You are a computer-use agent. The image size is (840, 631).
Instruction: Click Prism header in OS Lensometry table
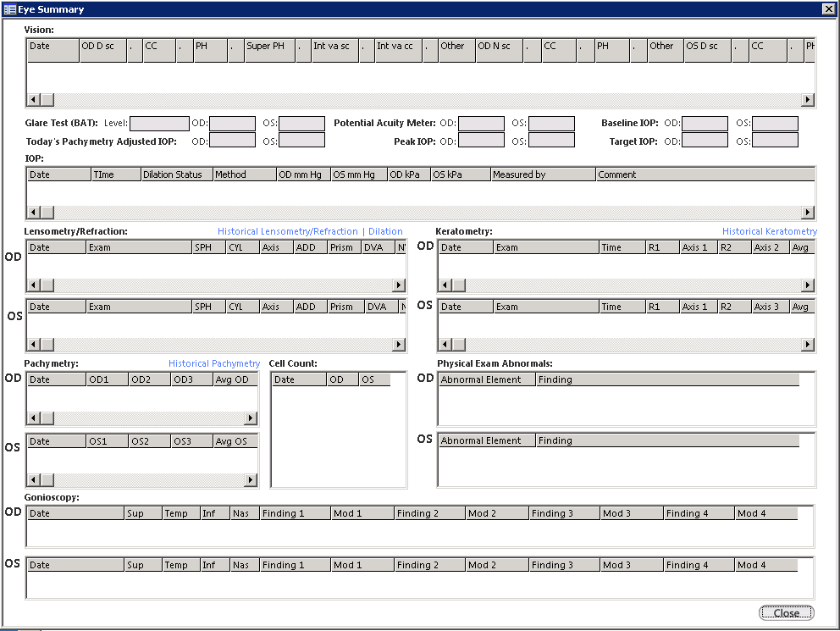click(x=345, y=307)
